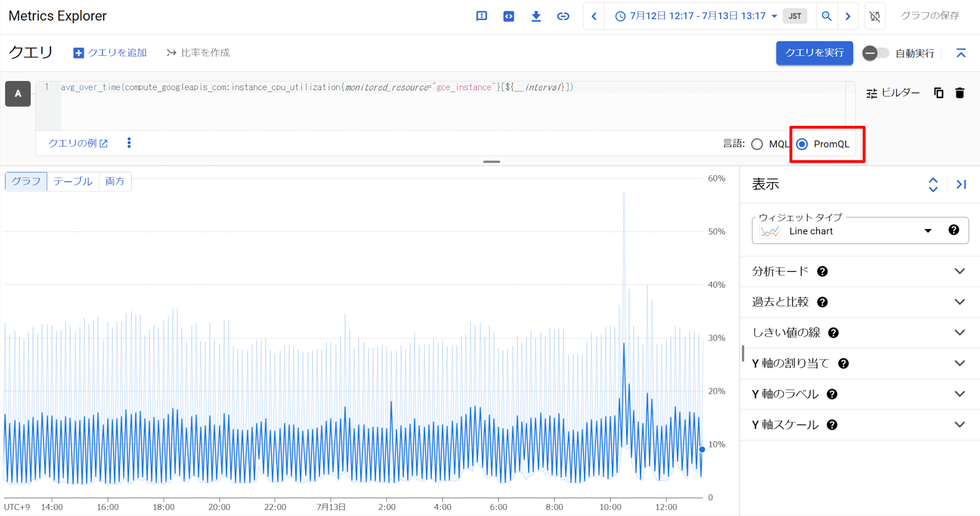Open the three-dot query options menu

[129, 143]
